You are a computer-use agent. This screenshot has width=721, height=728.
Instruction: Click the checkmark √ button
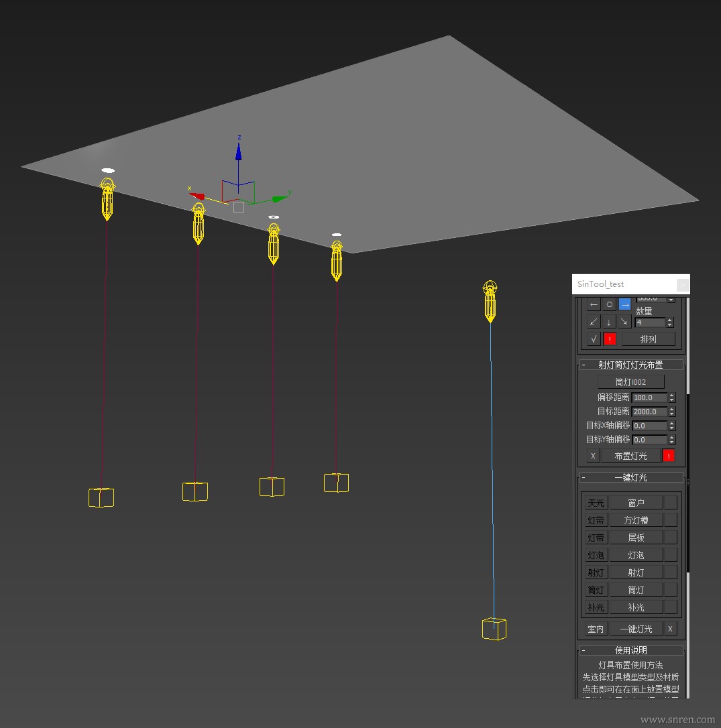[x=594, y=339]
